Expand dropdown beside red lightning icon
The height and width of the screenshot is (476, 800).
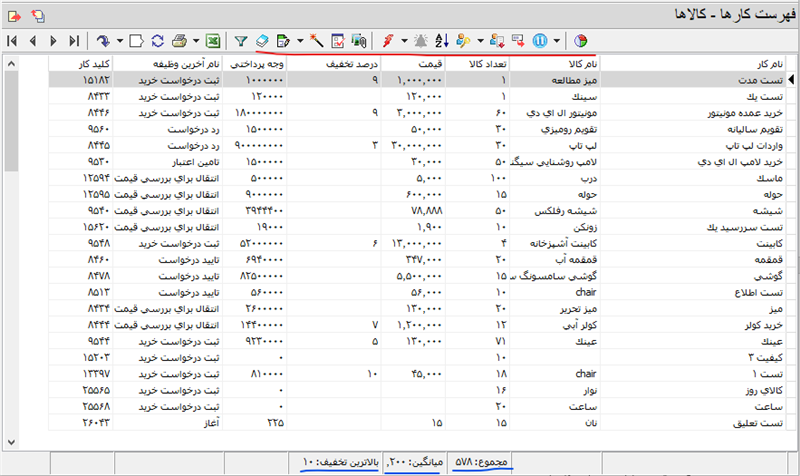pyautogui.click(x=404, y=41)
